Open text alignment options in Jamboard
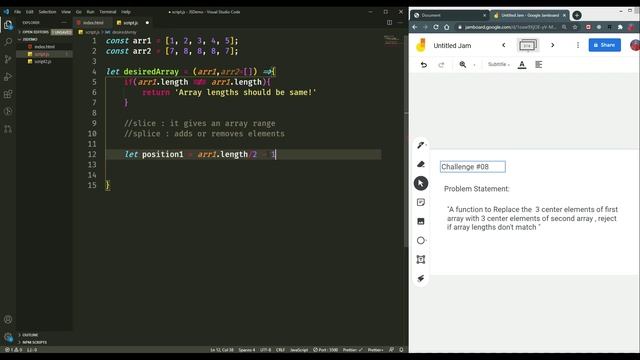The height and width of the screenshot is (360, 640). point(539,64)
